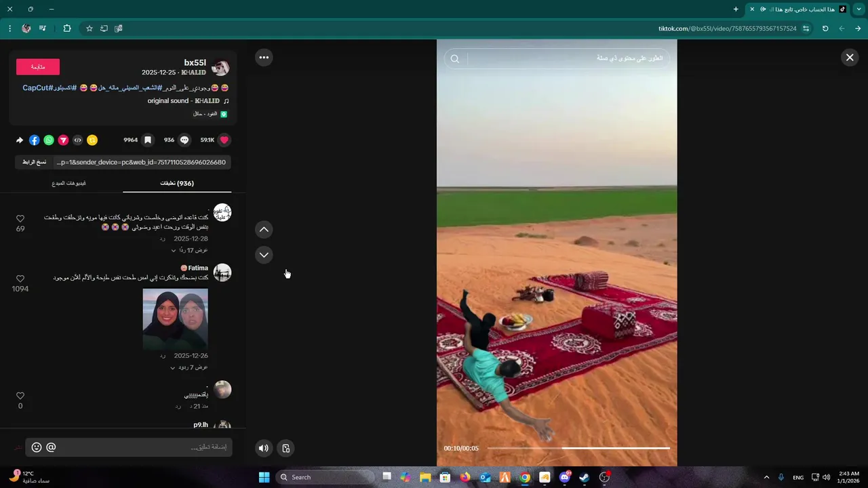The height and width of the screenshot is (488, 868).
Task: Open Discord from the taskbar
Action: tap(565, 477)
